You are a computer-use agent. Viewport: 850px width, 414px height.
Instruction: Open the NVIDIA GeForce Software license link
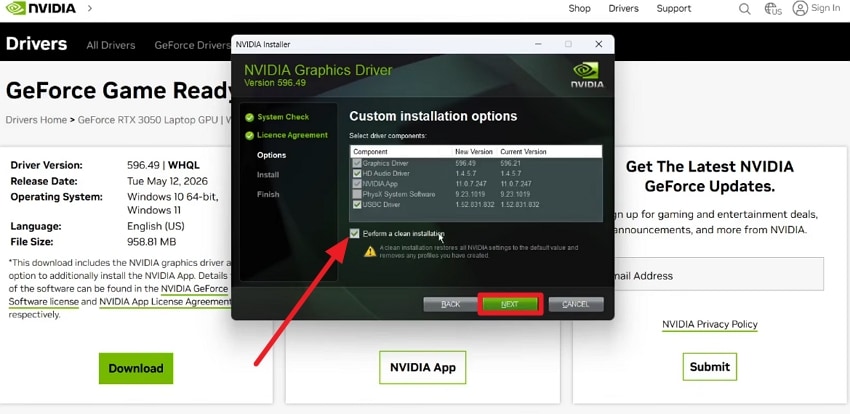pos(195,289)
